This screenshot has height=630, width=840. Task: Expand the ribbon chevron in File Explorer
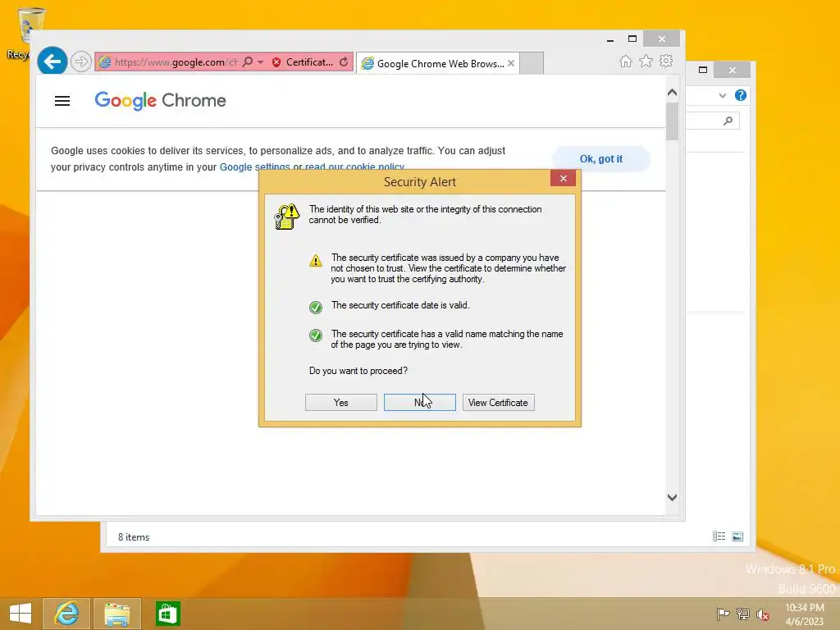(x=723, y=95)
